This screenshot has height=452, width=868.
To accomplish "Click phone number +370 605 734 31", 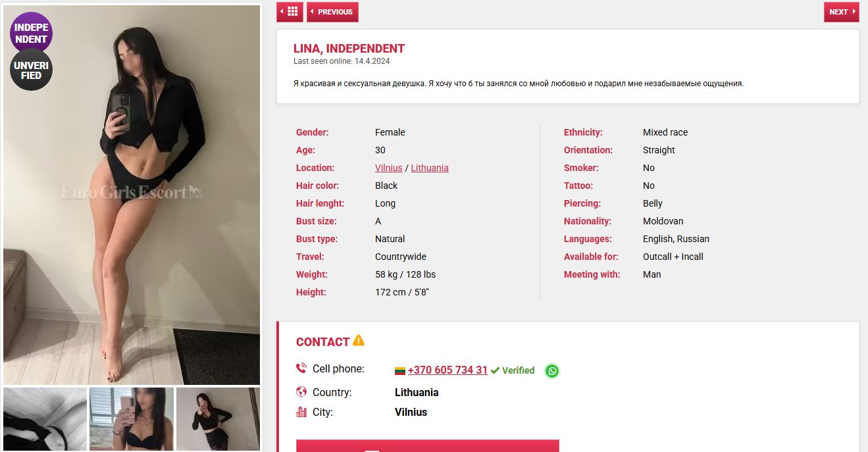I will tap(447, 370).
